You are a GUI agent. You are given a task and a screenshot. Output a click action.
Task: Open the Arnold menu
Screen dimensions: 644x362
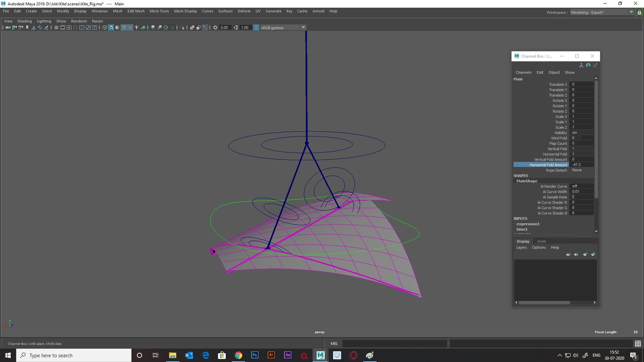pyautogui.click(x=318, y=11)
